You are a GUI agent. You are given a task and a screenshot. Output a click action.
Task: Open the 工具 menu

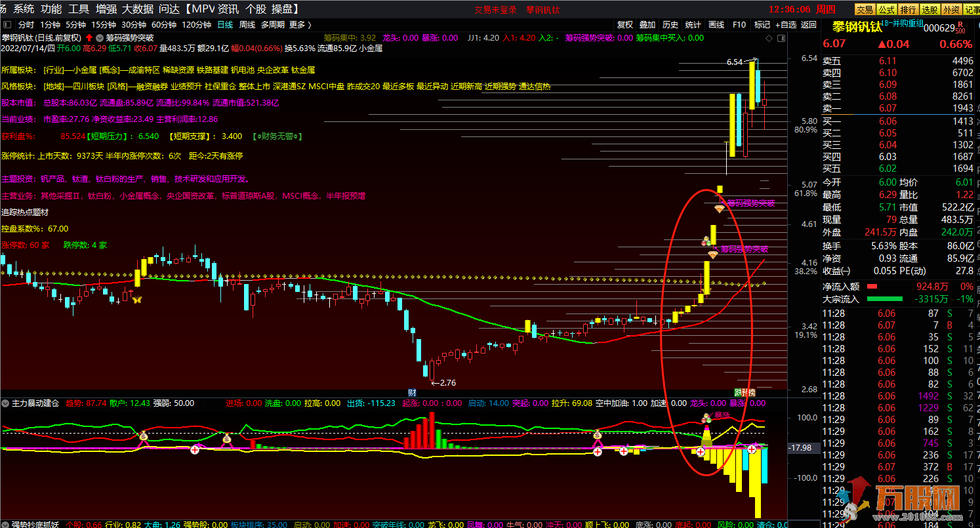click(79, 9)
